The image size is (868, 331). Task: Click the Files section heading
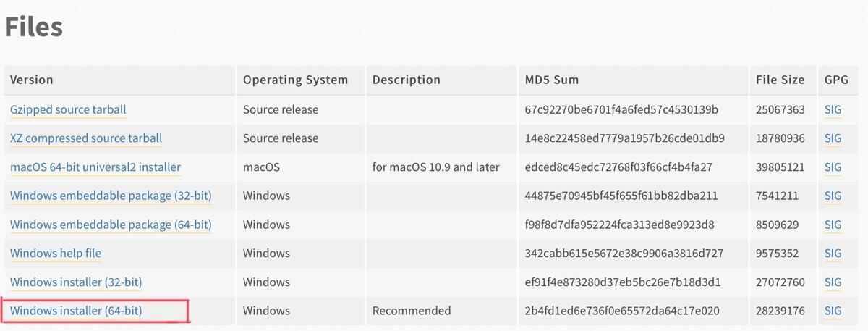[x=34, y=27]
